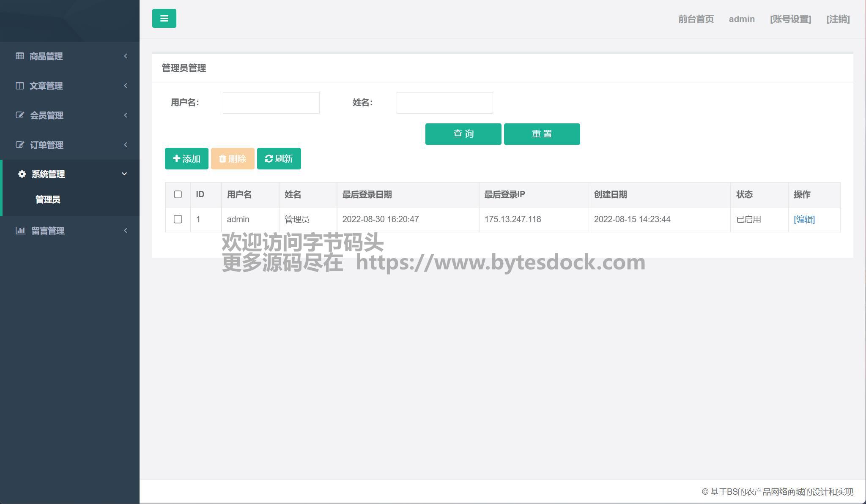Collapse the 系统管理 menu chevron
The height and width of the screenshot is (504, 866).
[124, 174]
